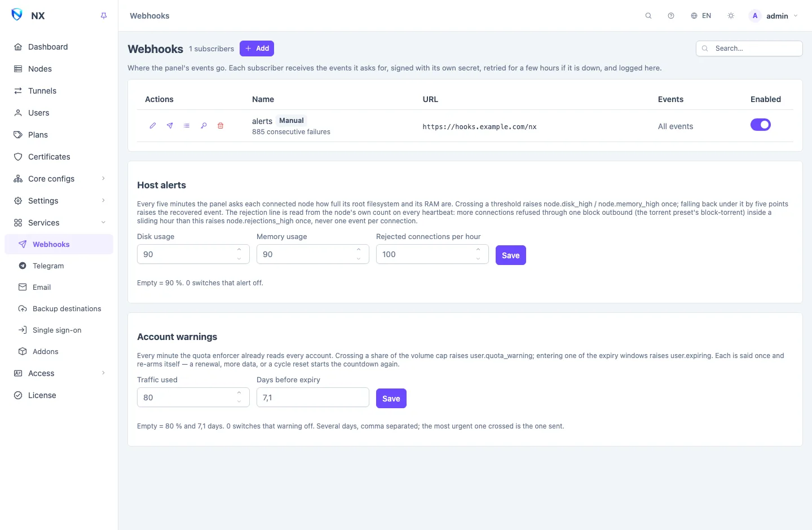
Task: Send test event to alerts webhook
Action: [170, 126]
